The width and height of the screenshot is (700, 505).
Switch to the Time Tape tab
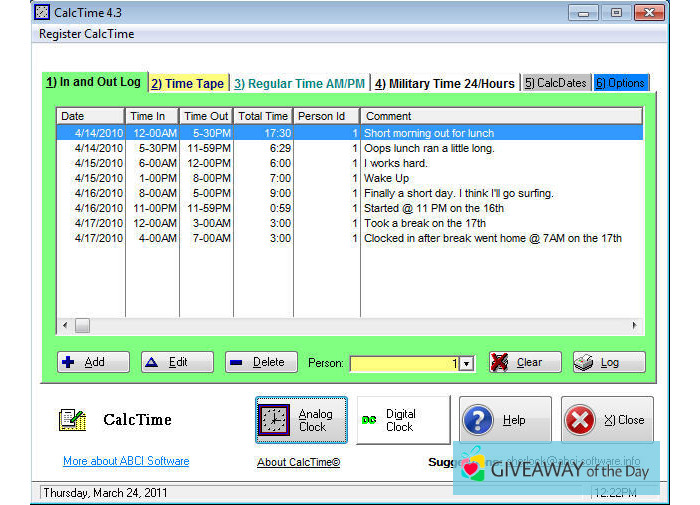pyautogui.click(x=188, y=83)
